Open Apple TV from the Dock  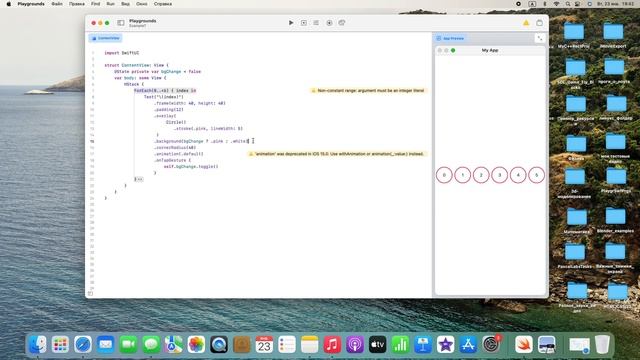[x=378, y=345]
